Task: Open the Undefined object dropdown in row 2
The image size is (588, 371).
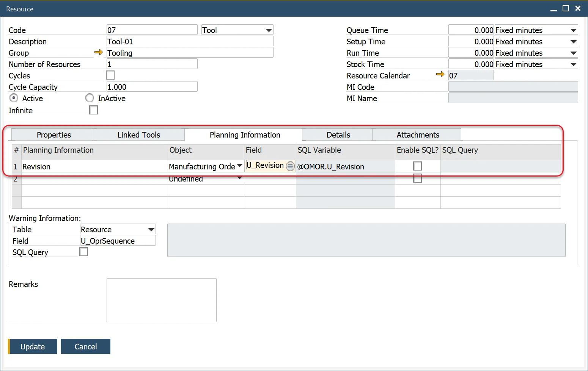Action: tap(239, 178)
